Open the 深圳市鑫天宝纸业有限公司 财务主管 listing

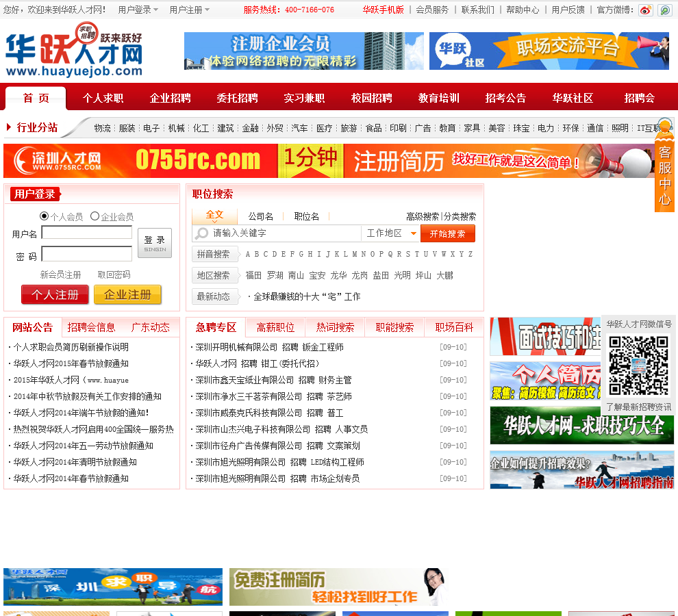(x=273, y=380)
